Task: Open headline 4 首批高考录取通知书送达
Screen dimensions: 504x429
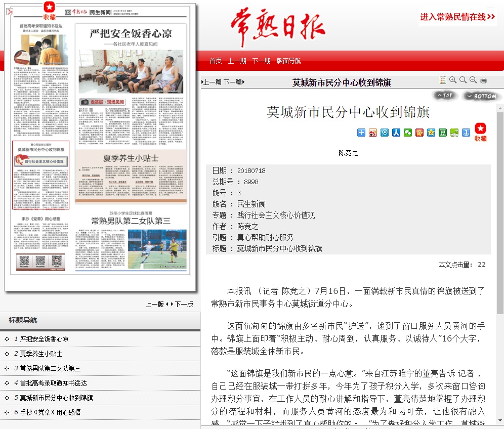Action: 53,383
